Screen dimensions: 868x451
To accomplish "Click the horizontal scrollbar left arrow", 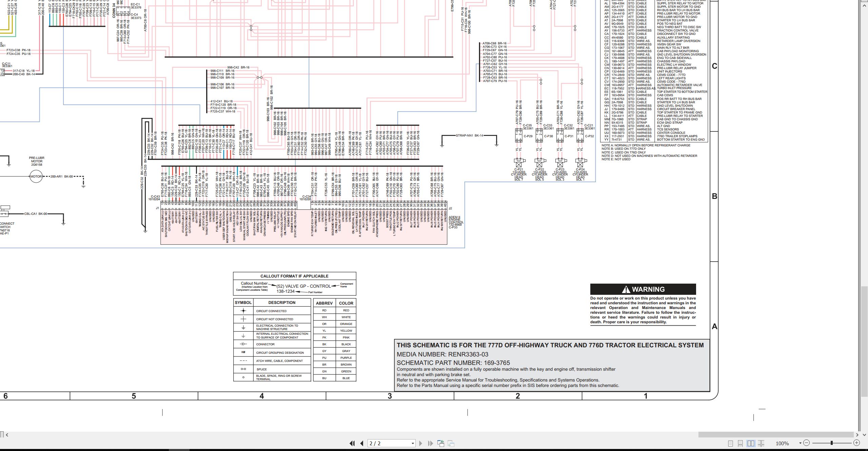I will 7,435.
